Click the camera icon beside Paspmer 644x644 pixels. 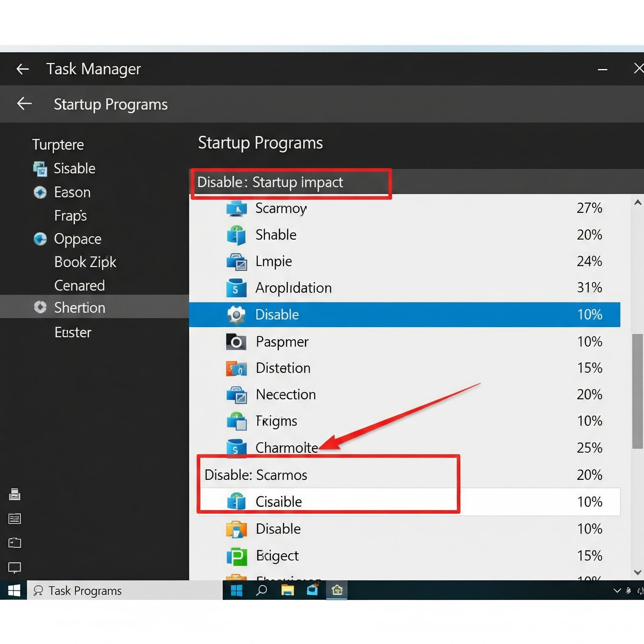click(236, 342)
